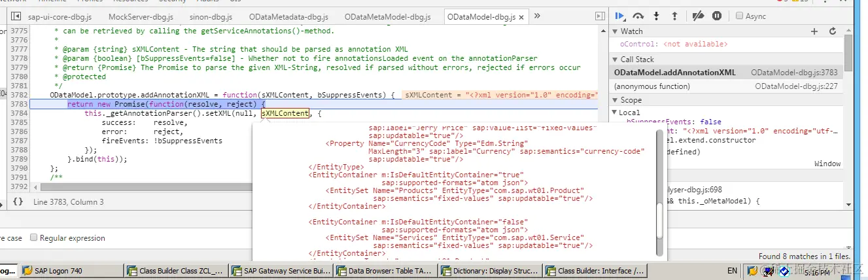Click the EN language indicator
Image resolution: width=868 pixels, height=280 pixels.
[732, 270]
